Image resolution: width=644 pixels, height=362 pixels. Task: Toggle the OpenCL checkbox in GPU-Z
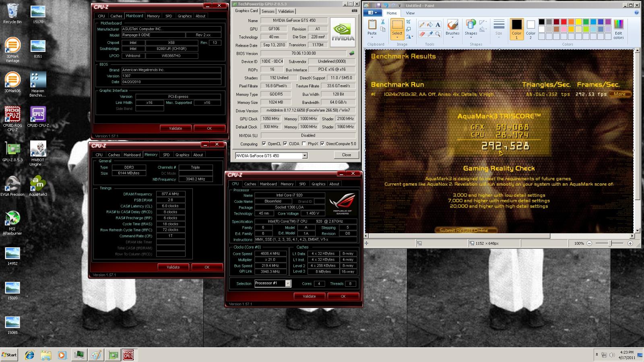[264, 144]
